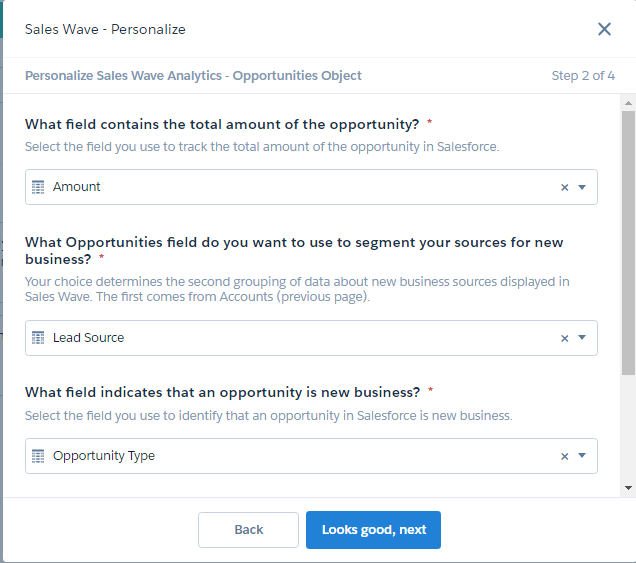Open the Amount field dropdown arrow
Image resolution: width=636 pixels, height=563 pixels.
pos(582,187)
